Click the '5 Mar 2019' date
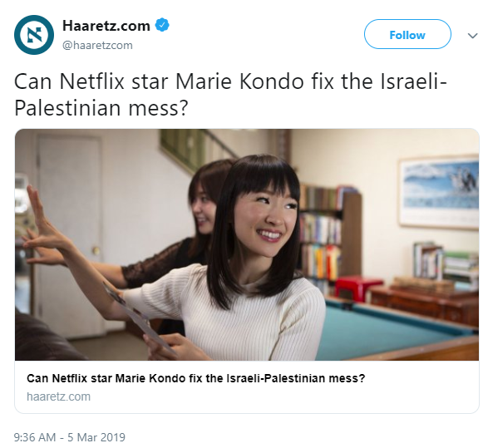This screenshot has height=448, width=488. (96, 437)
